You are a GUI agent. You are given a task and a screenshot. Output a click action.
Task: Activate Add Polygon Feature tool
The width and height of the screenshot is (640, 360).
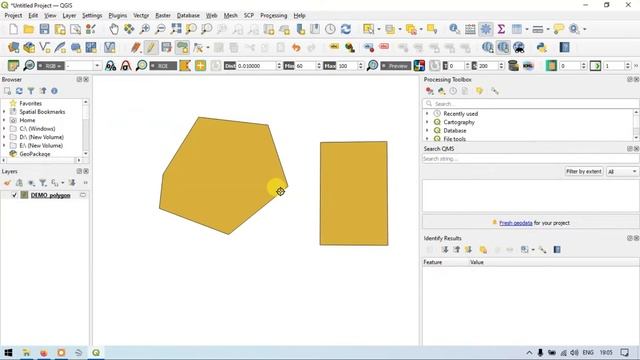(182, 47)
